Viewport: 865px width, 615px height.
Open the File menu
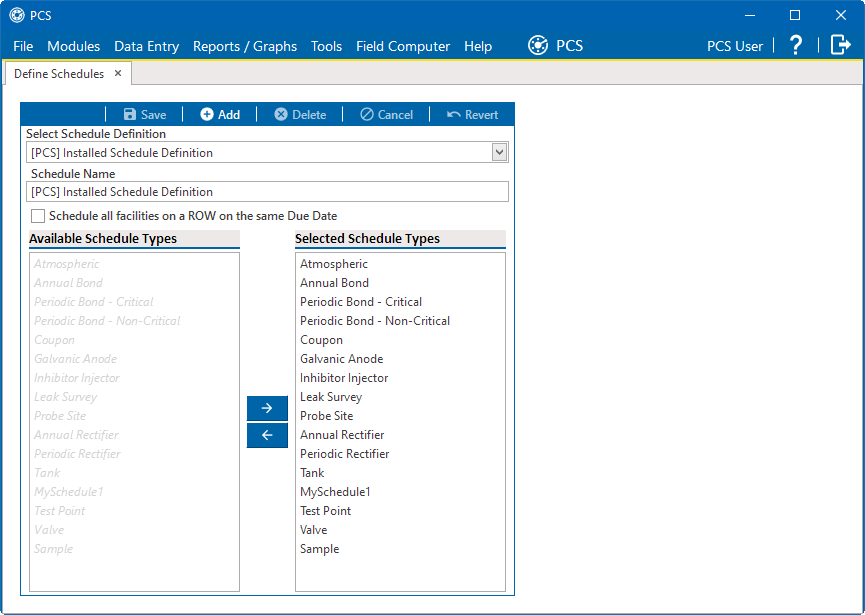23,46
